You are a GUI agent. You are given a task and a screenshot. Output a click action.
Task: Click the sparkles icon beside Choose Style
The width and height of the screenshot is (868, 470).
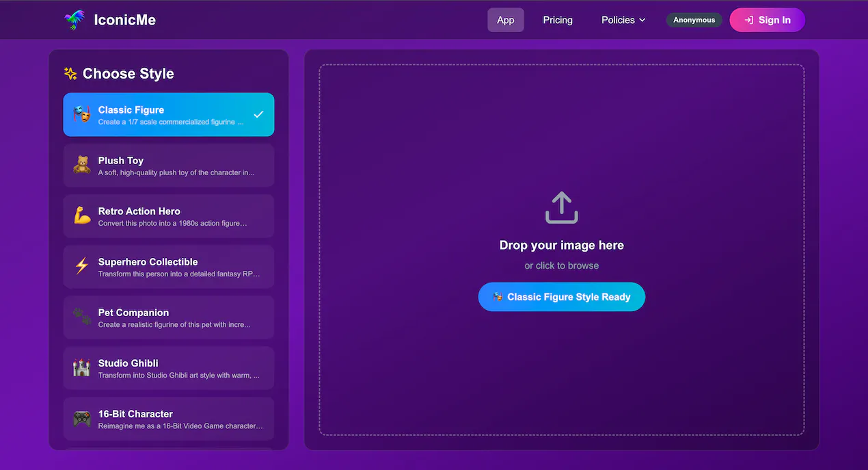click(70, 73)
